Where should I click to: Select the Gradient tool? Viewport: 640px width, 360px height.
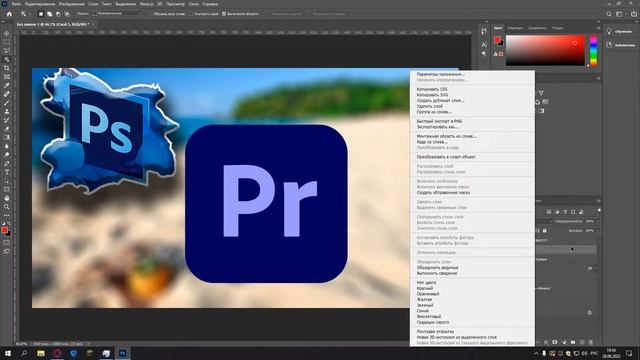click(x=7, y=138)
